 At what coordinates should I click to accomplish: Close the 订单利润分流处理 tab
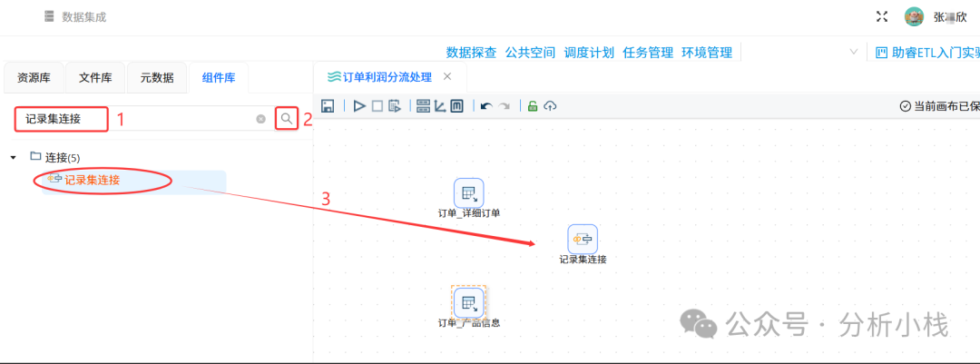point(446,76)
